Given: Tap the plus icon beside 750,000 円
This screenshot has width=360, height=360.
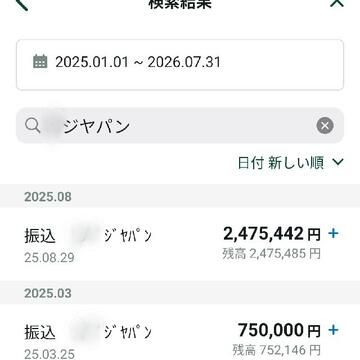Looking at the screenshot, I should point(333,330).
